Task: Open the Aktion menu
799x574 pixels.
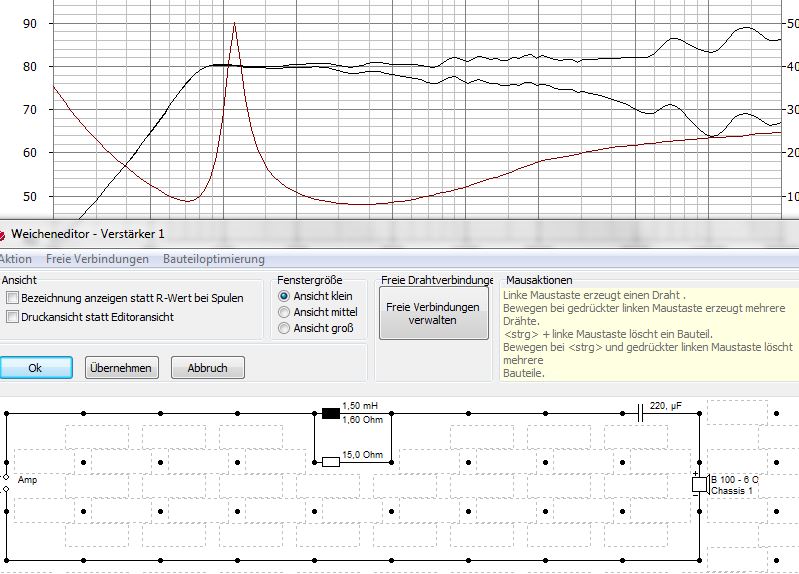Action: (x=16, y=259)
